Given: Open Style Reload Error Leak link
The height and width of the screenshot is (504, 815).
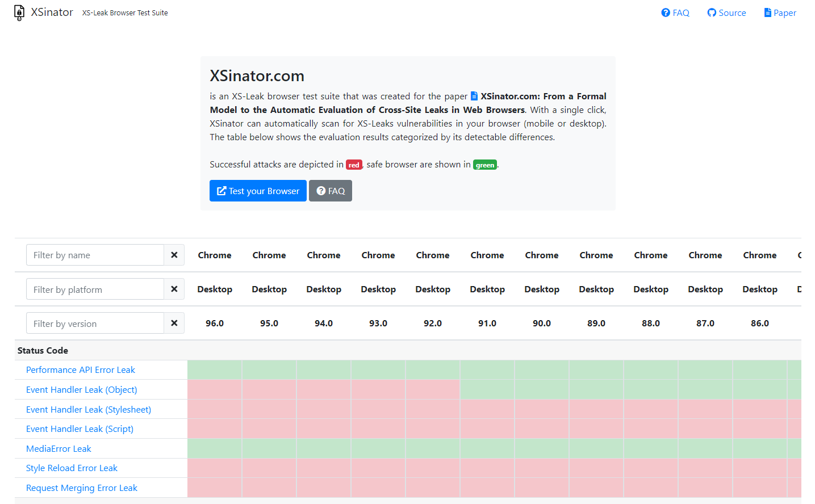Looking at the screenshot, I should point(72,468).
